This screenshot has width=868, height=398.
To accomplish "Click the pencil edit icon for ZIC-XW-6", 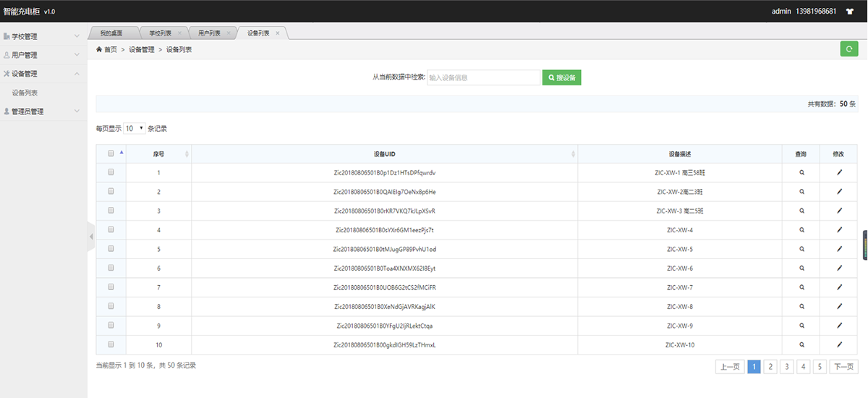I will 839,268.
